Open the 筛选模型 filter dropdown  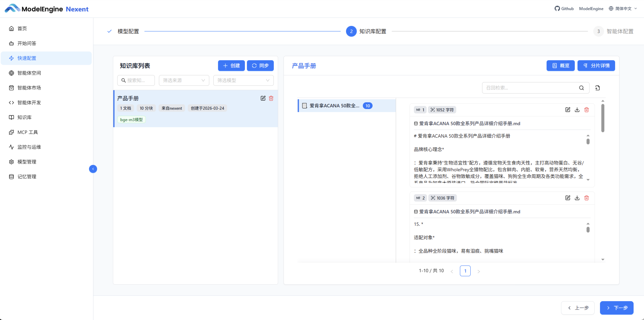click(243, 80)
